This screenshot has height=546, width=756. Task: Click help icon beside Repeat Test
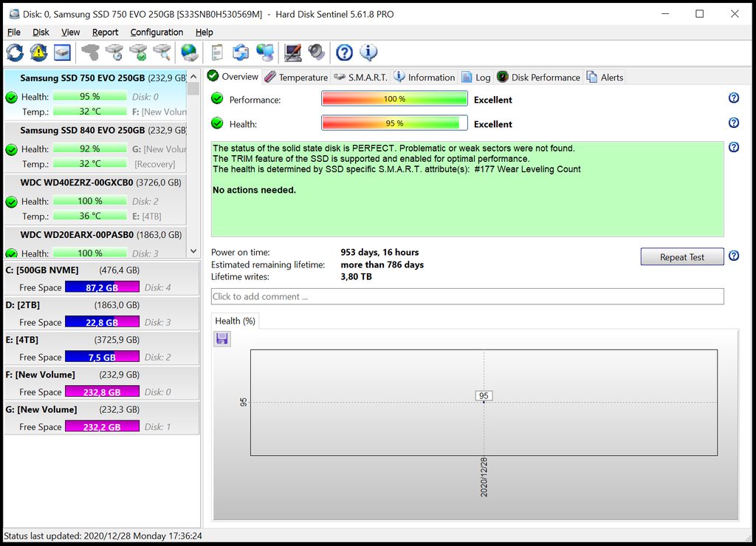pos(734,256)
